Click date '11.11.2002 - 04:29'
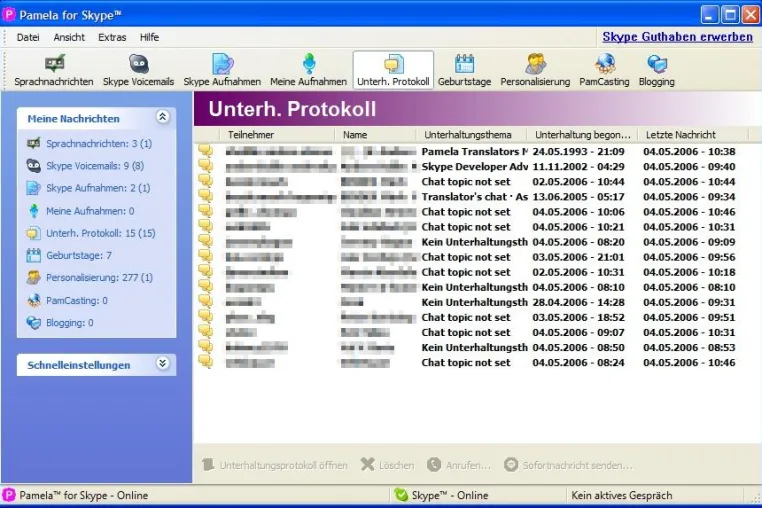762x508 pixels. point(578,166)
